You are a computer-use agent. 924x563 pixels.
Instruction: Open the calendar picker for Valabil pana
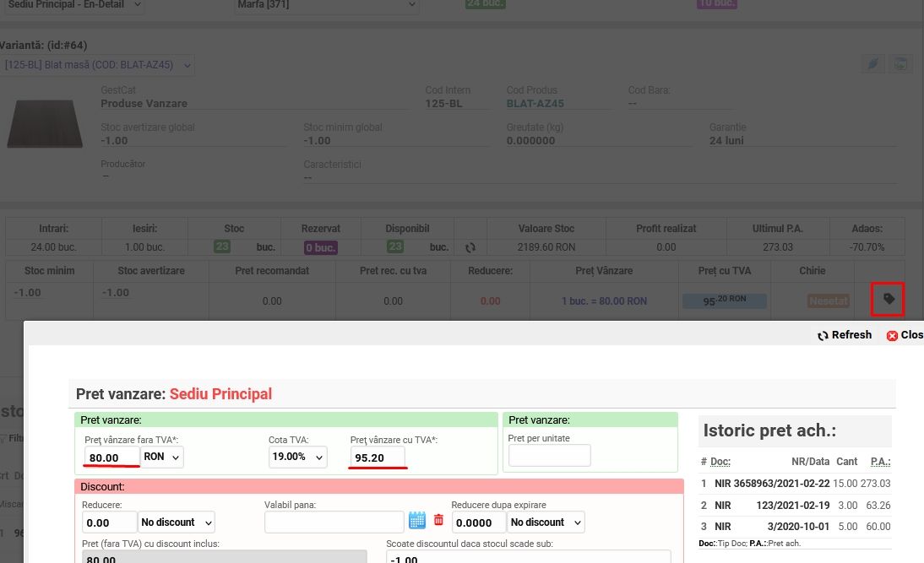tap(417, 521)
